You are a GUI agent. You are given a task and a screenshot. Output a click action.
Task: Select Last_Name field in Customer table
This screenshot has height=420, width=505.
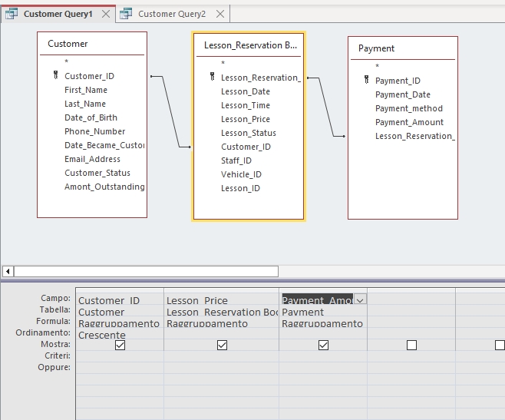click(85, 104)
